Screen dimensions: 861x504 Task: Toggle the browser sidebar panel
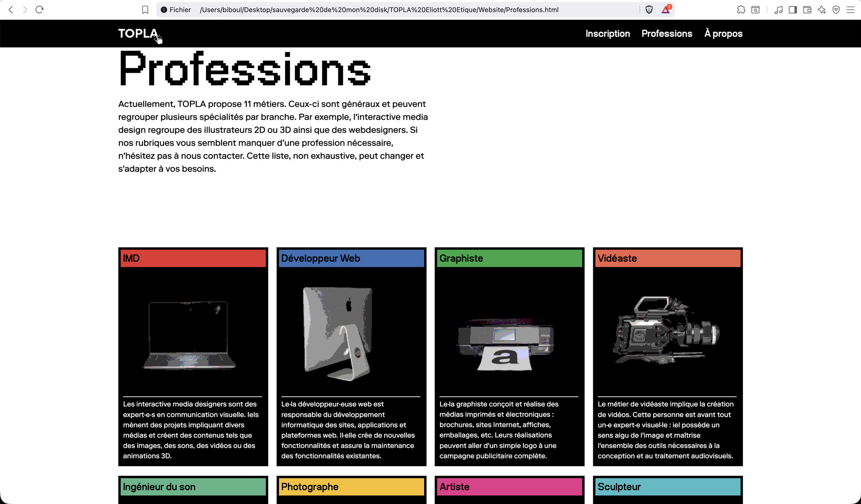[792, 10]
